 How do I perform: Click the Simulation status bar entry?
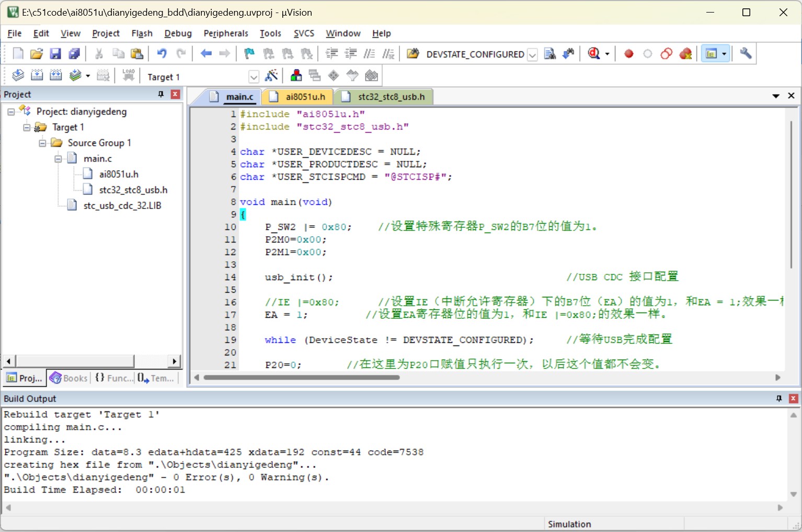tap(569, 524)
